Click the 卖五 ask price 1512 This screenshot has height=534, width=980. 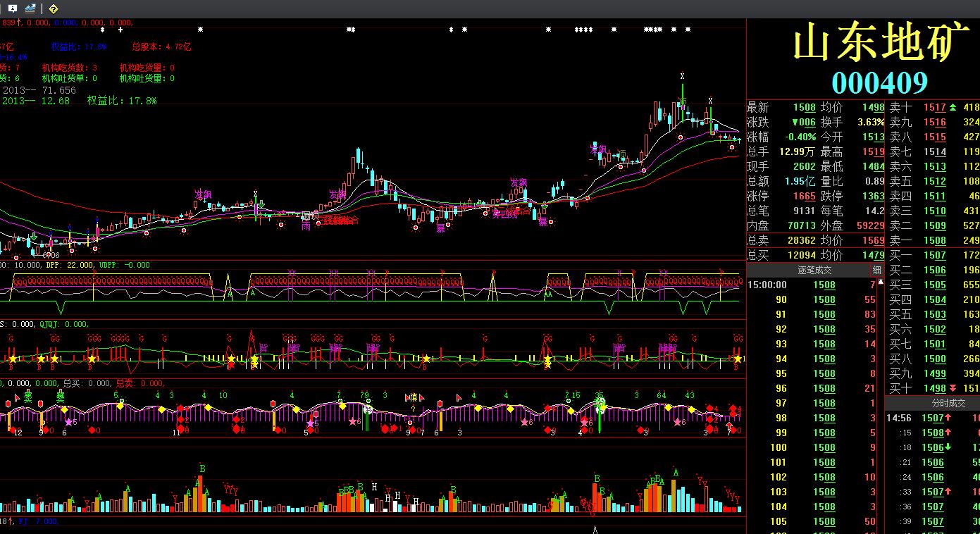click(935, 182)
